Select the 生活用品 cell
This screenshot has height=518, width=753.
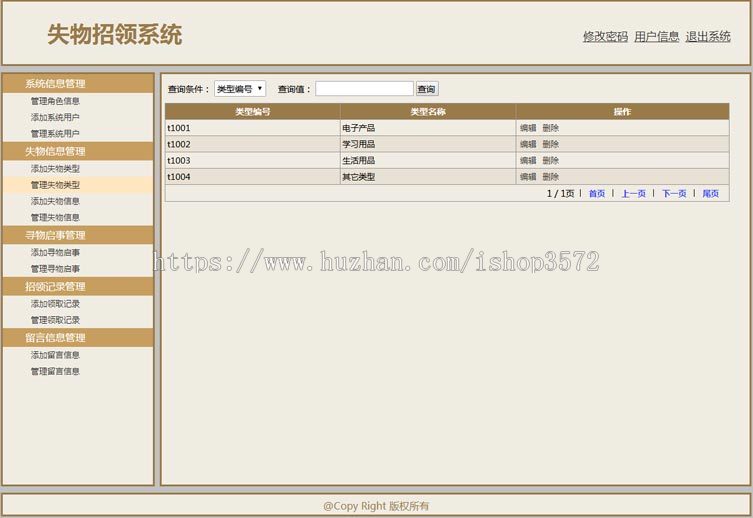pyautogui.click(x=428, y=160)
